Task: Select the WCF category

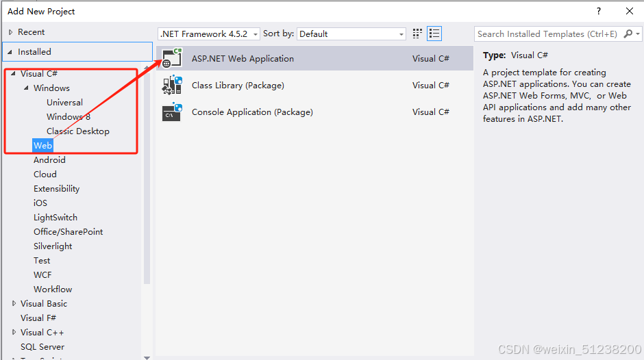Action: pyautogui.click(x=42, y=274)
